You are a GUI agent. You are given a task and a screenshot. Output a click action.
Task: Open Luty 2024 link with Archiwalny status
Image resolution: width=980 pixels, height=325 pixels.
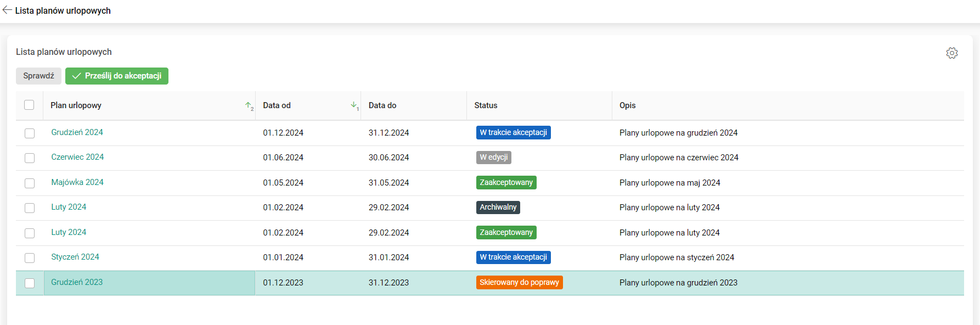click(69, 207)
